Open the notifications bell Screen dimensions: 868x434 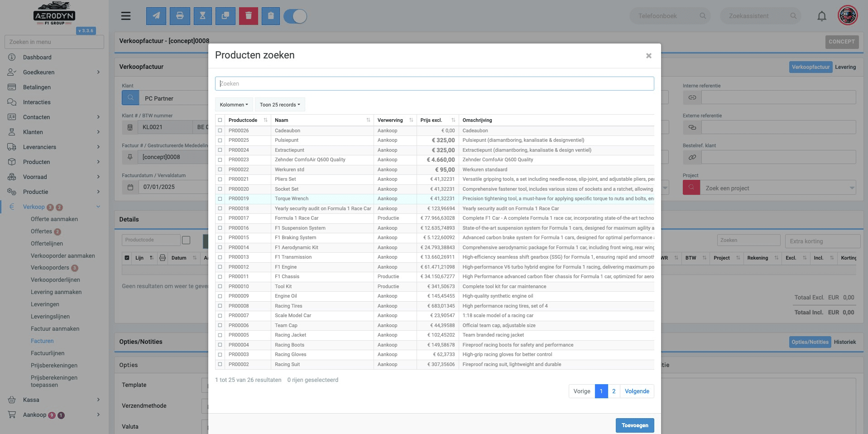(x=822, y=16)
